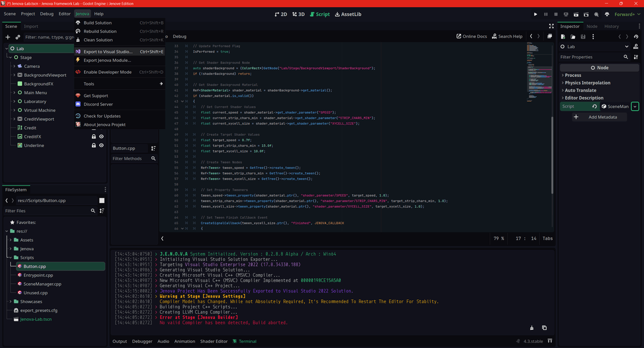Image resolution: width=644 pixels, height=348 pixels.
Task: Revert the Script property with the reset icon
Action: 595,106
